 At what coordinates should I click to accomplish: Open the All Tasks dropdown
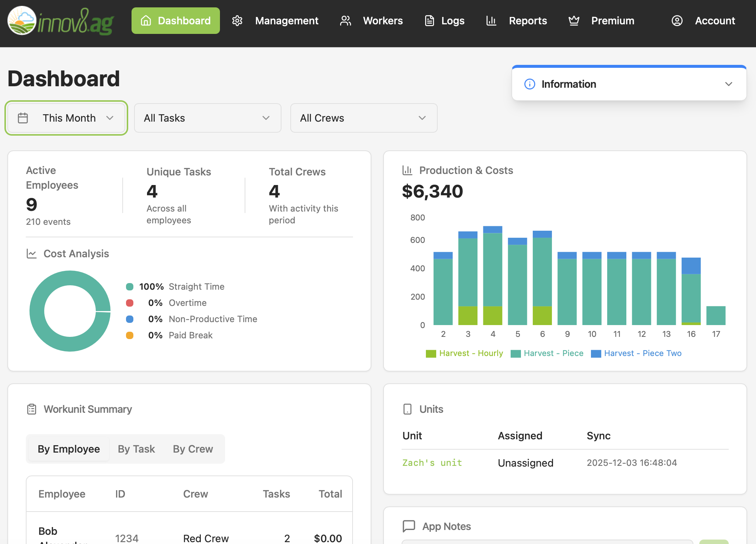pyautogui.click(x=207, y=118)
